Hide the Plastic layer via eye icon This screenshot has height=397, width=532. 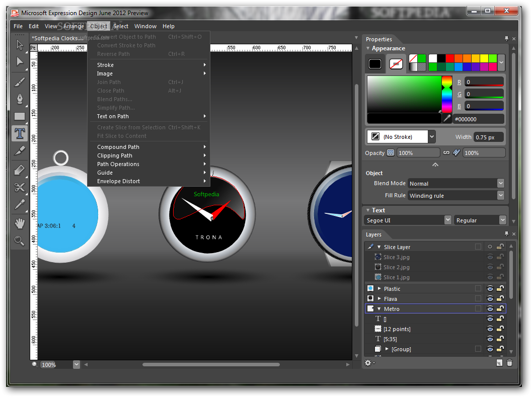point(490,288)
